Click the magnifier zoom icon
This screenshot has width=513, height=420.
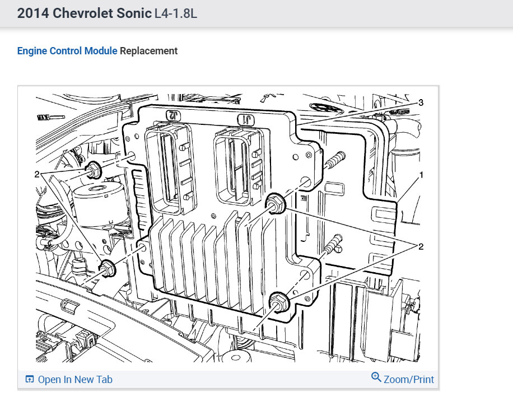tap(376, 377)
